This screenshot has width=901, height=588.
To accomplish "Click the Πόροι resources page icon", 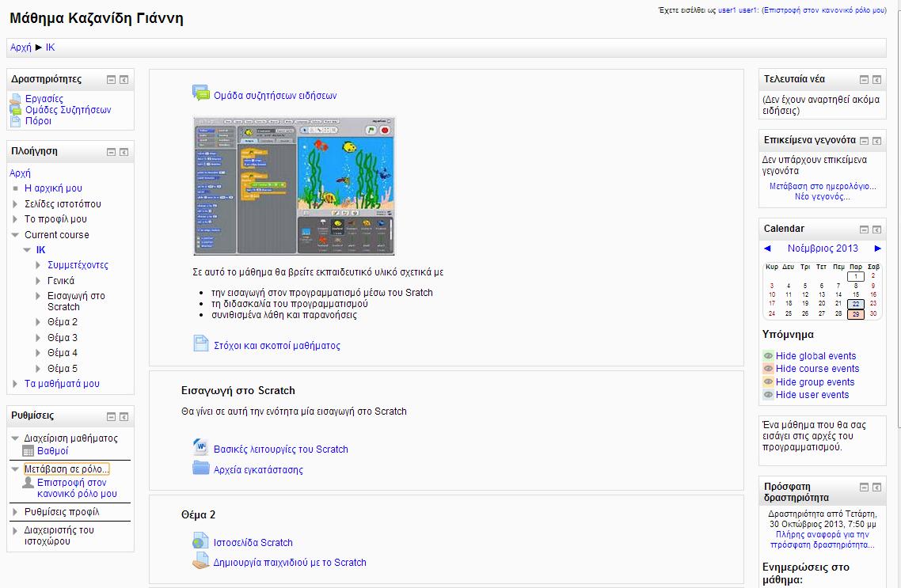I will coord(16,120).
